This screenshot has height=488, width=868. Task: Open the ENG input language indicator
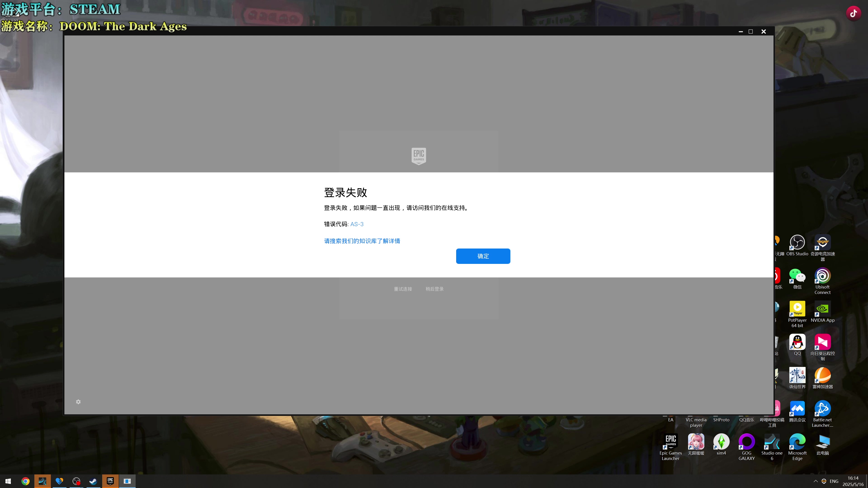(834, 481)
